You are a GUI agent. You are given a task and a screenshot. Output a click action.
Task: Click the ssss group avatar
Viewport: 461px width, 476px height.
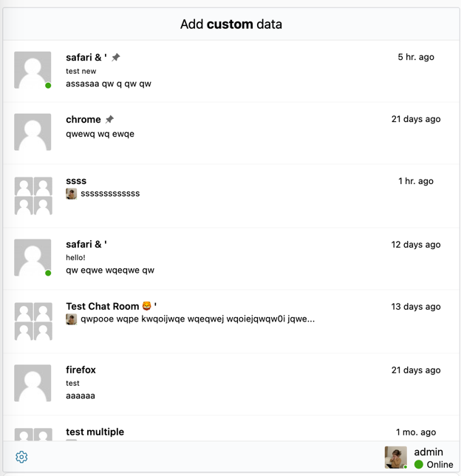(33, 196)
